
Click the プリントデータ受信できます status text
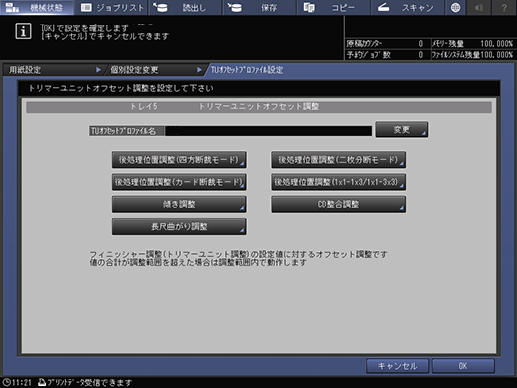pos(90,382)
